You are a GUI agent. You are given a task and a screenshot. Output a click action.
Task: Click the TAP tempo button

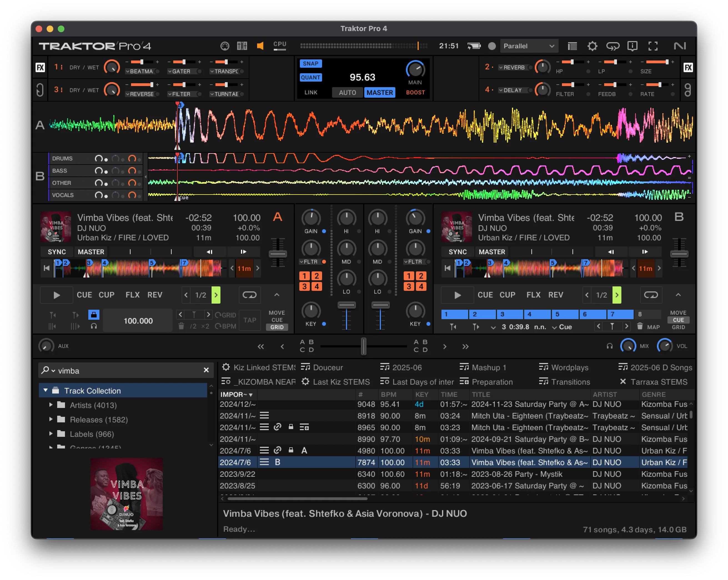click(x=250, y=320)
